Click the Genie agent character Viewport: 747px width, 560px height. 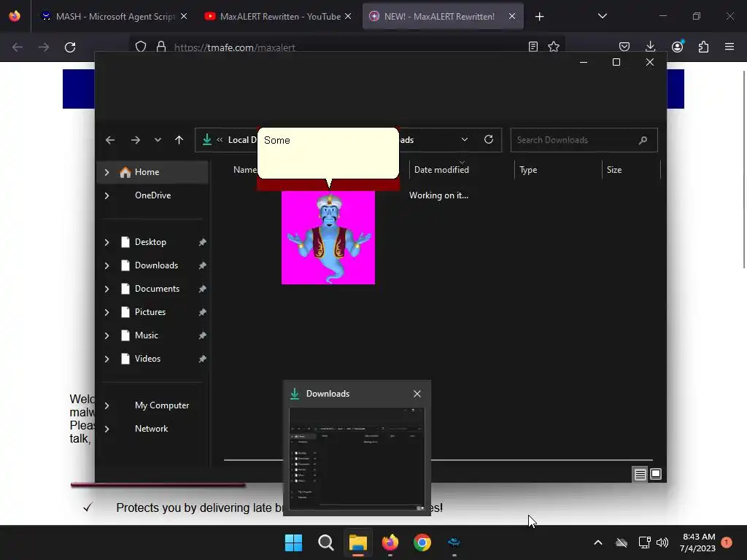tap(328, 238)
